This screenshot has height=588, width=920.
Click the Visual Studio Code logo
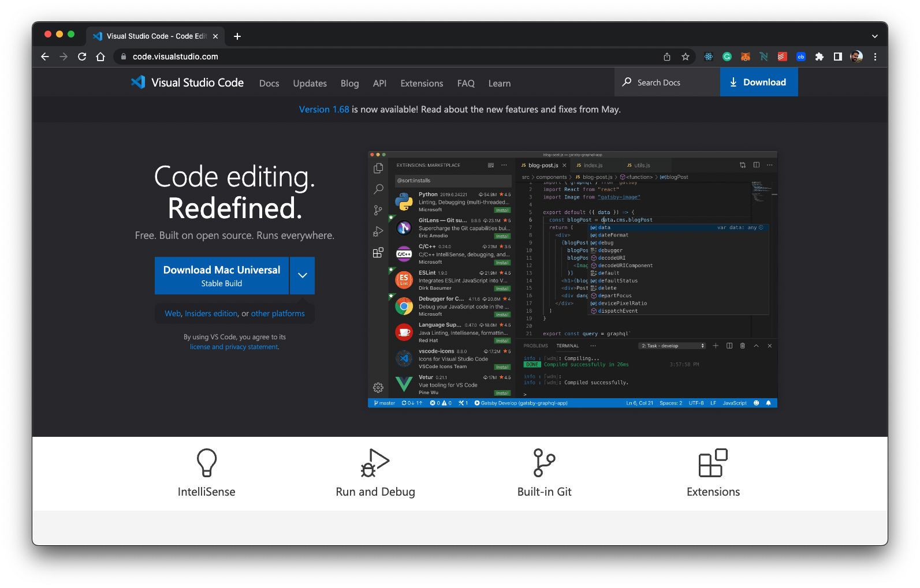tap(187, 83)
